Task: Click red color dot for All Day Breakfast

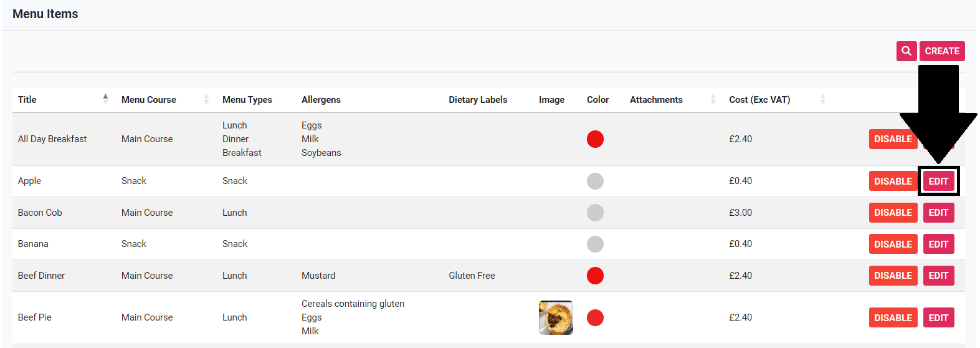Action: tap(595, 139)
